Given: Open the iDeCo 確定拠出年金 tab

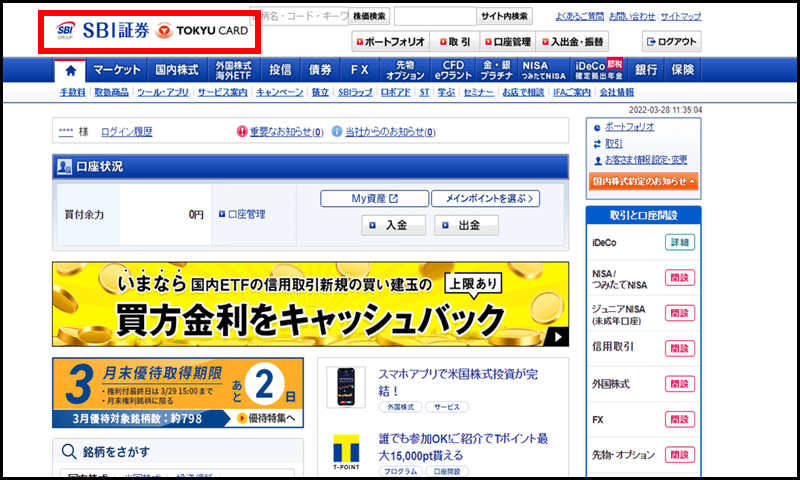Looking at the screenshot, I should 599,70.
